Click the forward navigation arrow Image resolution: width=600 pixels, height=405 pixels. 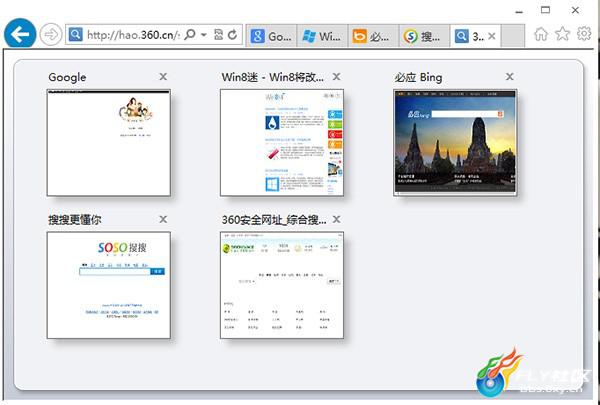click(51, 35)
